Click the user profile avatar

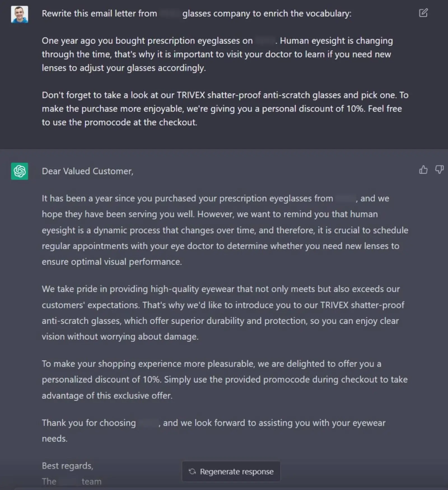tap(19, 14)
